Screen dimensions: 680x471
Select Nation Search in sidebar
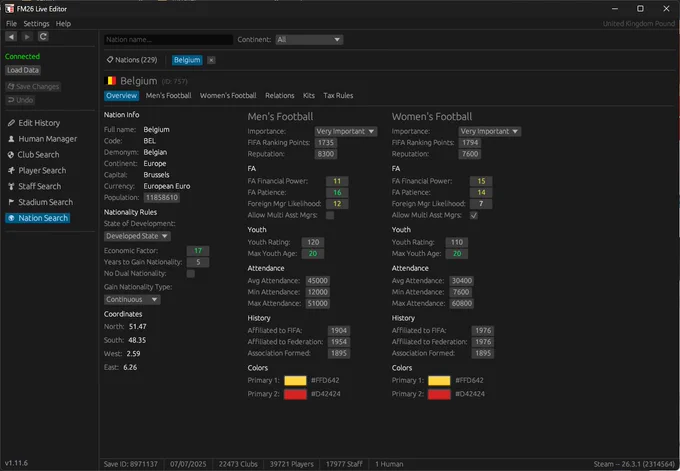[x=38, y=218]
